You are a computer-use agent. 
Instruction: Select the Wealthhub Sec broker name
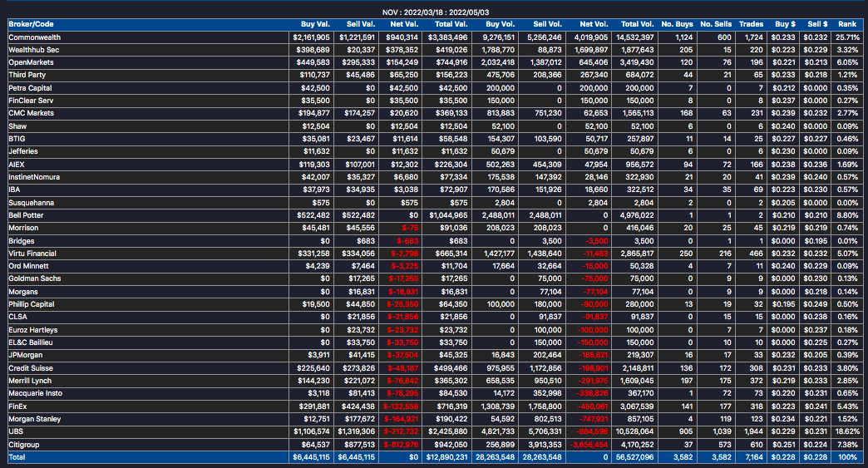(34, 50)
